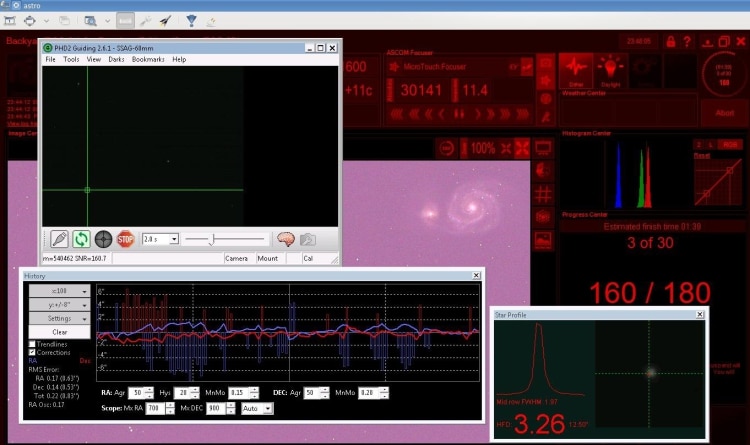Click the green loop exposures icon
Image resolution: width=750 pixels, height=445 pixels.
81,239
